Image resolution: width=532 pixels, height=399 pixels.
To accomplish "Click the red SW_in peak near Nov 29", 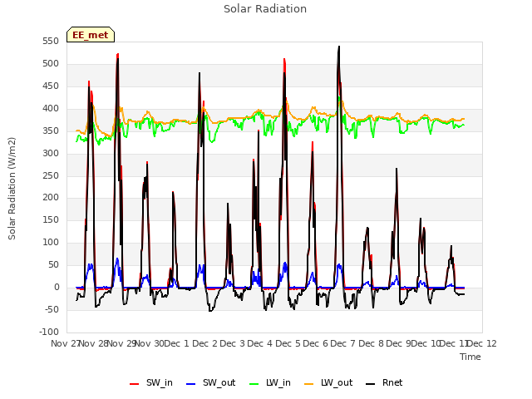I will tap(118, 54).
